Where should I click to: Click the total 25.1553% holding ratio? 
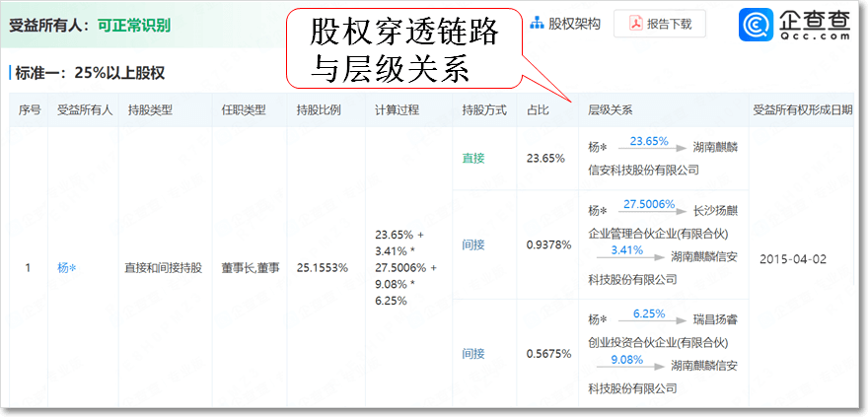pyautogui.click(x=323, y=268)
